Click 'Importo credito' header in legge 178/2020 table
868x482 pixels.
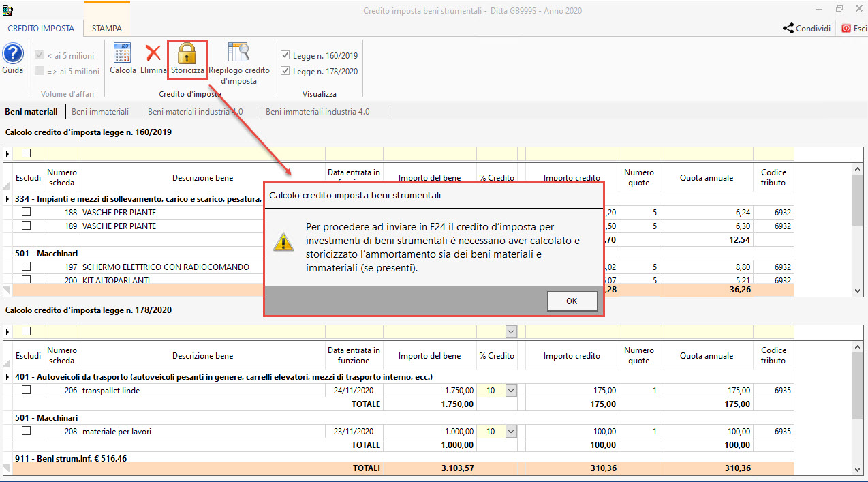(x=572, y=356)
